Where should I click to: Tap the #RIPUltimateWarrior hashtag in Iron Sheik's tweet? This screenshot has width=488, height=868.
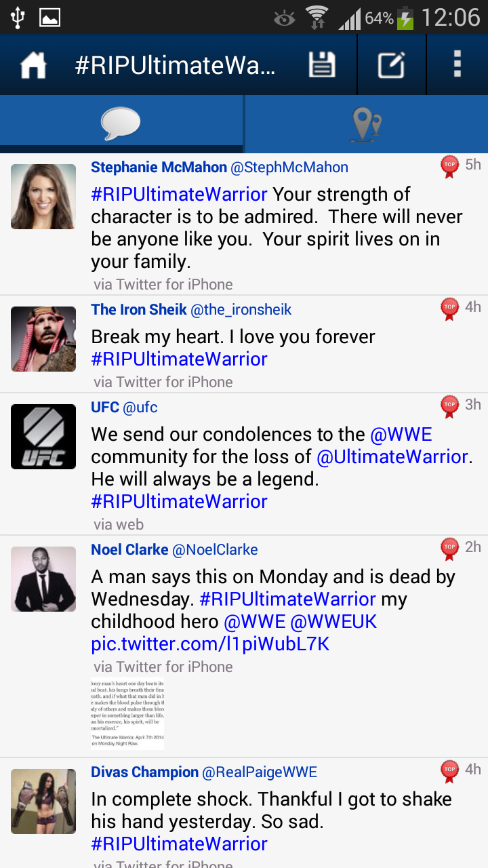[x=180, y=359]
